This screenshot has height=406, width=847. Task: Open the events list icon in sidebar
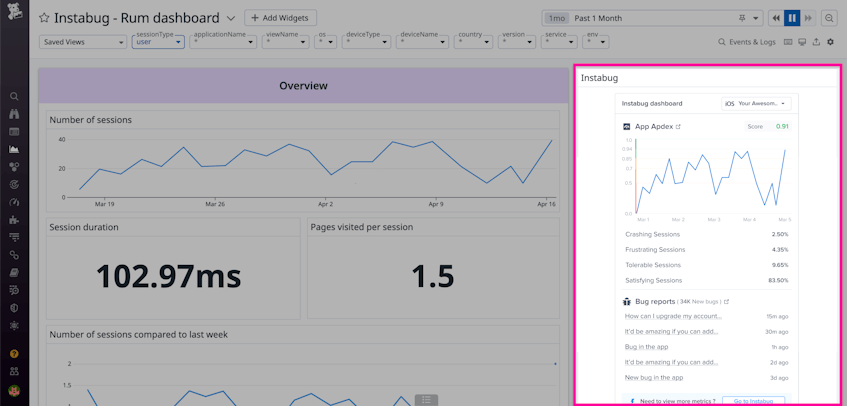click(x=15, y=132)
